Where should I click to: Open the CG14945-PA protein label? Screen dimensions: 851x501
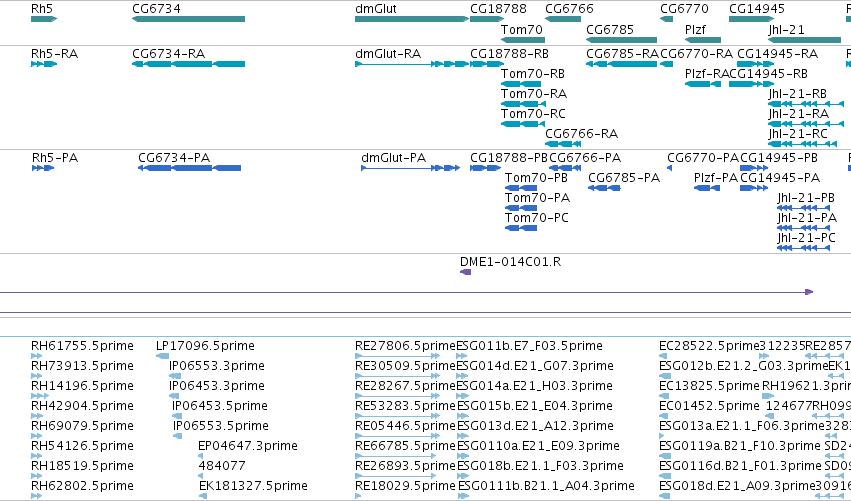780,178
